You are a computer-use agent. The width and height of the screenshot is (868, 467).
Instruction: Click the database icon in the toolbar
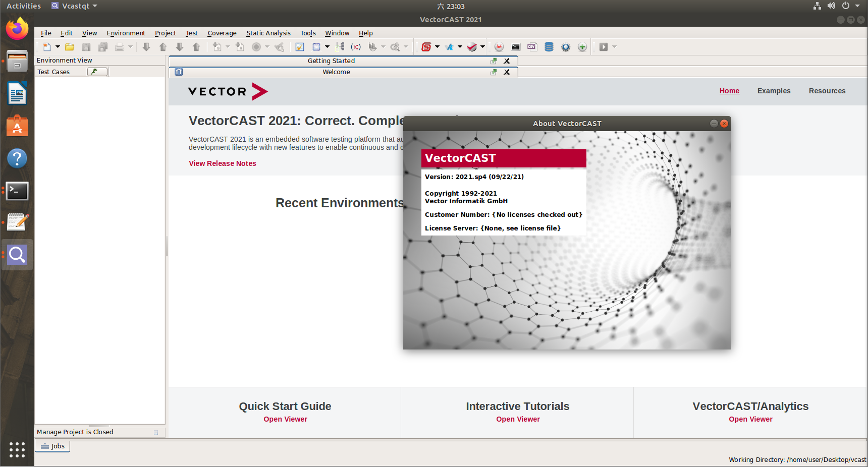click(549, 46)
